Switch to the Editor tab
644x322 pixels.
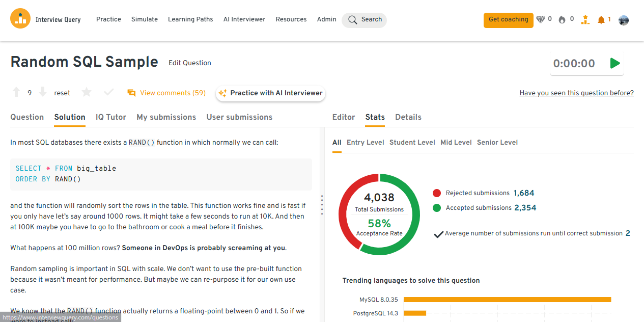343,117
